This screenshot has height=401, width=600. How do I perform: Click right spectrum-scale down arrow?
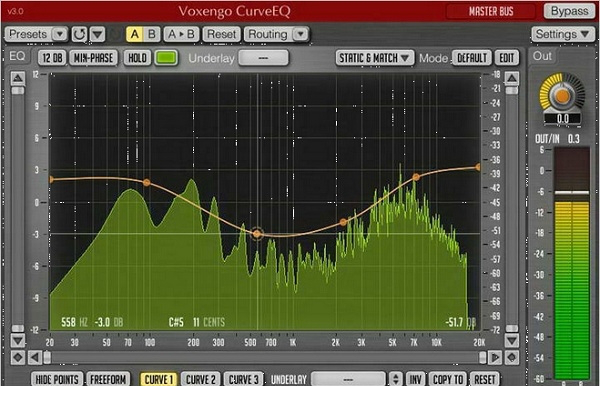512,340
